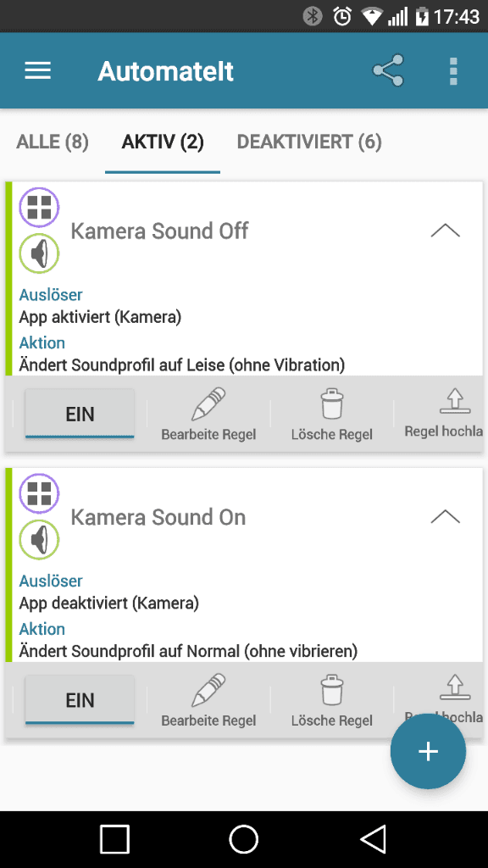Image resolution: width=488 pixels, height=868 pixels.
Task: Tap speaker action icon of Kamera Sound On
Action: click(x=39, y=540)
